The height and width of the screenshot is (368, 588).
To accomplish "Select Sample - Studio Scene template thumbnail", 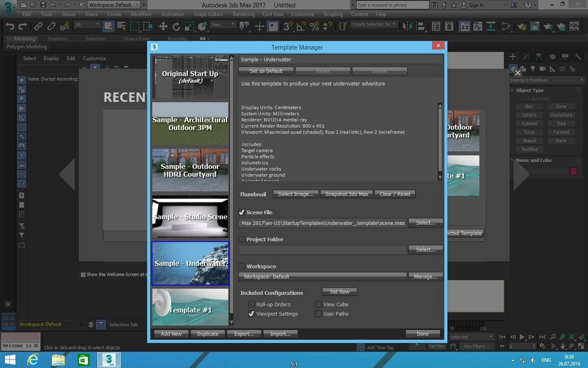I will (190, 217).
